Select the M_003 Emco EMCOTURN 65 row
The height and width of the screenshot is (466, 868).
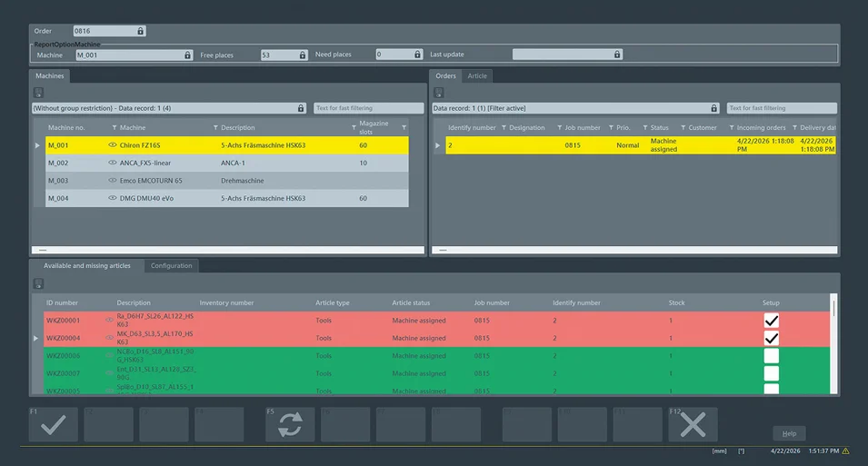point(227,181)
